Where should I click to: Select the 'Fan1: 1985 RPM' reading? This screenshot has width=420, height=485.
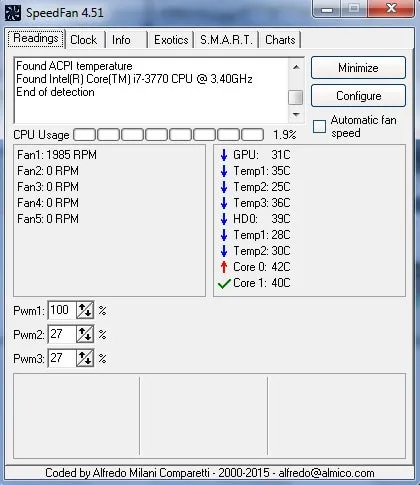(x=57, y=155)
